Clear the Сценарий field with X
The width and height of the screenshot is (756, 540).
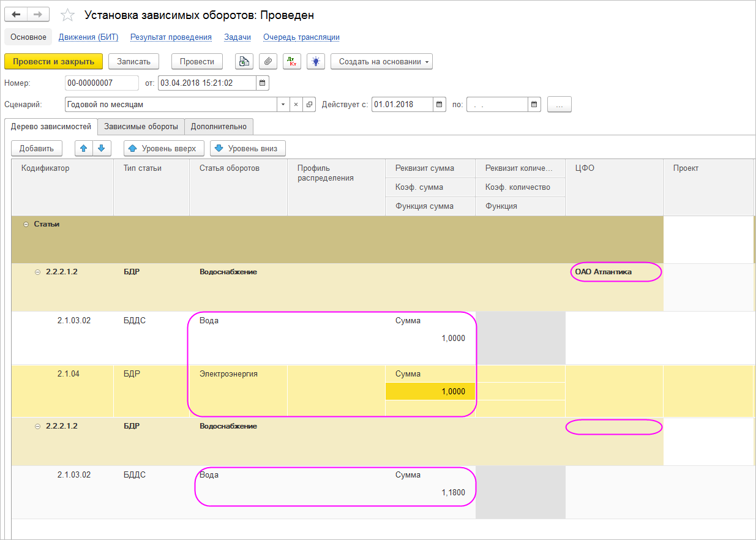coord(296,105)
